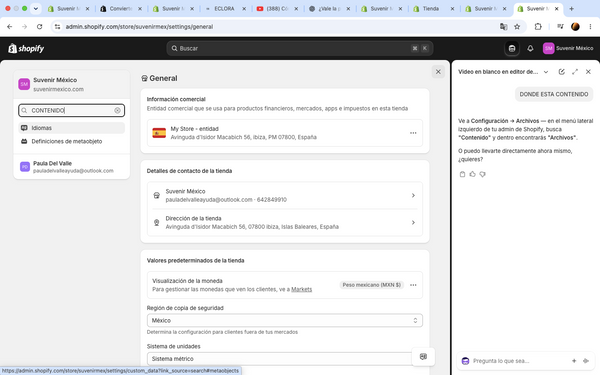This screenshot has height=375, width=600.
Task: Open the Sidekick assistant icon in top bar
Action: pos(512,48)
